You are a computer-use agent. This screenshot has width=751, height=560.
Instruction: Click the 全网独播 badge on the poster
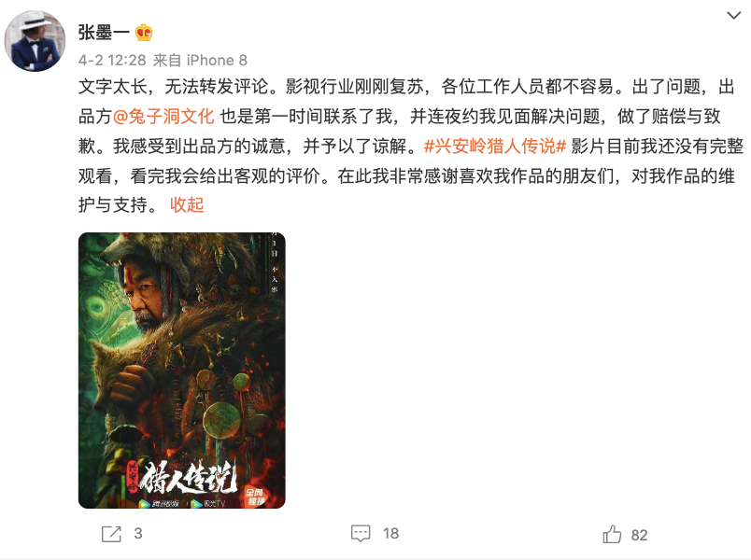pos(255,497)
